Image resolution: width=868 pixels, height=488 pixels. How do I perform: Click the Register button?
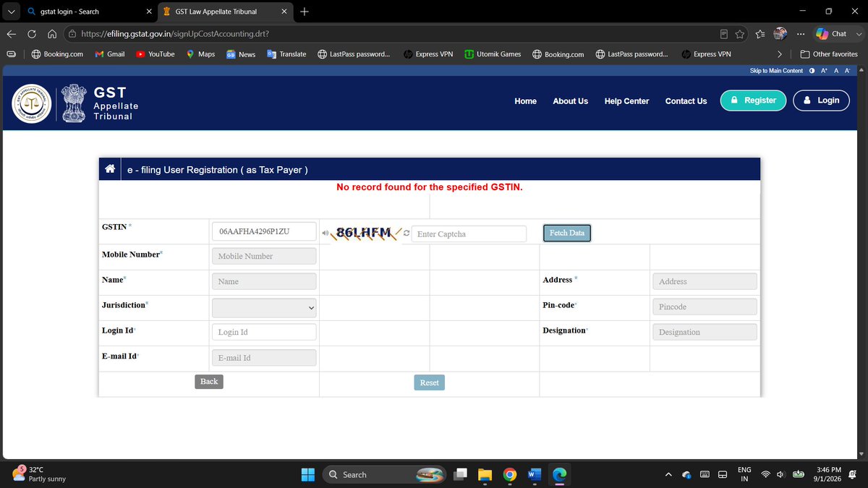(x=753, y=100)
